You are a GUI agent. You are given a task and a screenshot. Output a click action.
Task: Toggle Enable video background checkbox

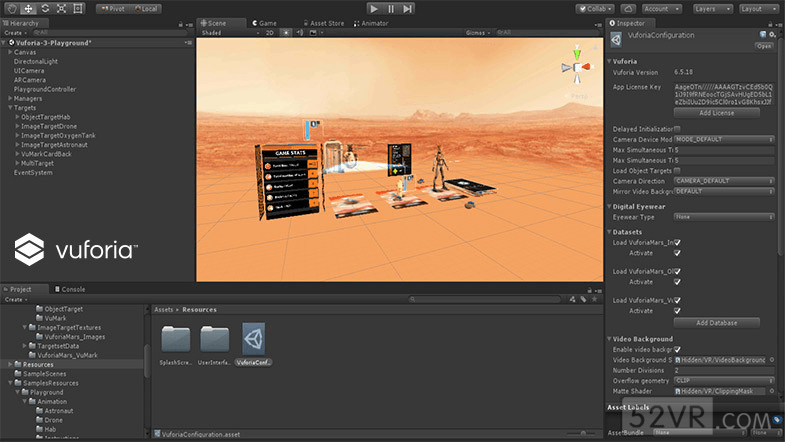677,349
